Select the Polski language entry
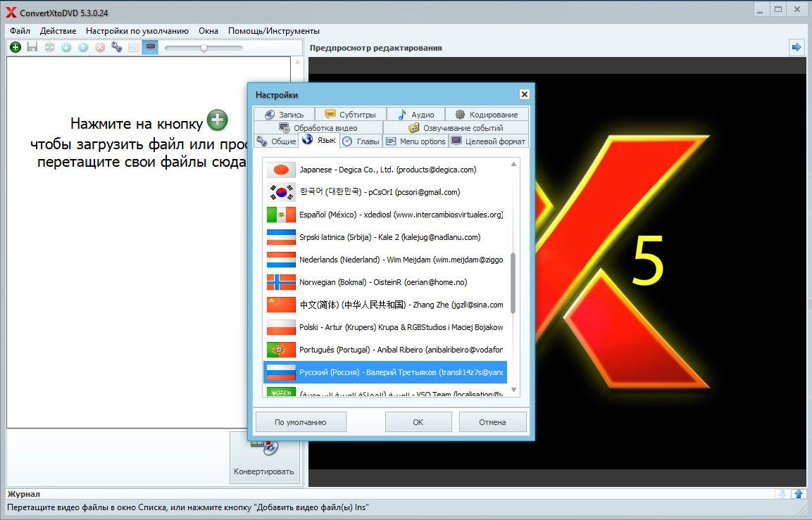 click(385, 327)
